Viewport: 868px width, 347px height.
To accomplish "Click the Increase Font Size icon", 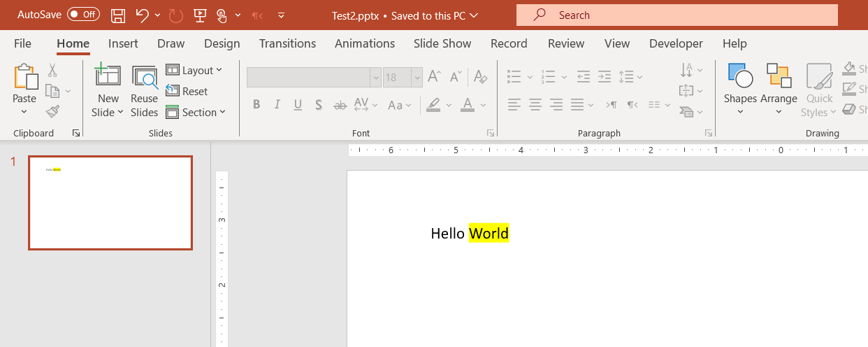I will pos(434,76).
